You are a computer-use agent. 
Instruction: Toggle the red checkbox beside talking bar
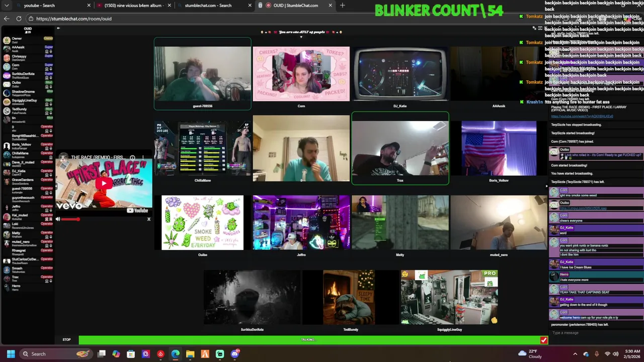tap(543, 340)
